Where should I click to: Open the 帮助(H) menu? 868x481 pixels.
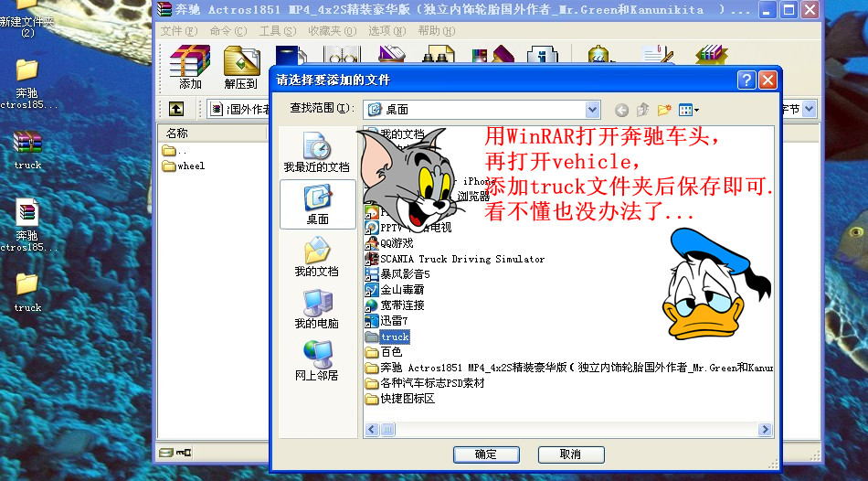coord(436,31)
